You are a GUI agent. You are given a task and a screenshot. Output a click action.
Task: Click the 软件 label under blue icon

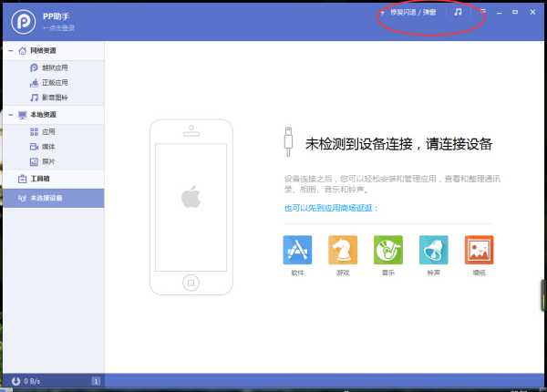pos(297,273)
